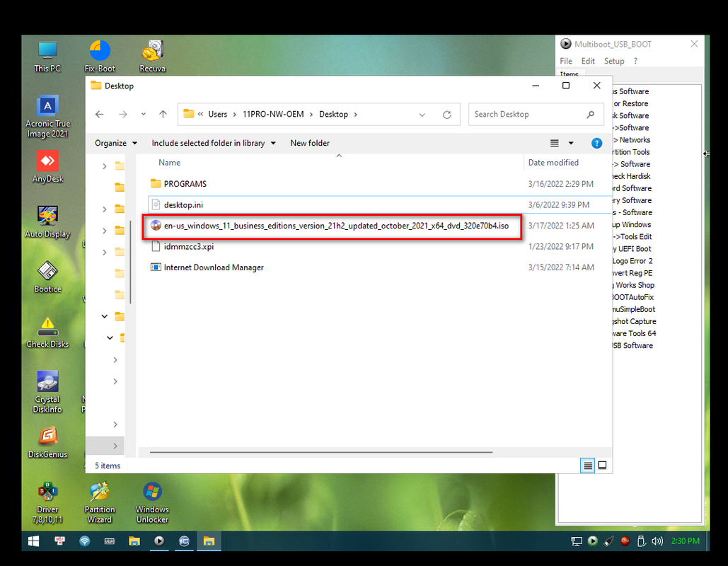The width and height of the screenshot is (728, 566).
Task: Launch Crystal DiskInfo desktop icon
Action: (47, 391)
